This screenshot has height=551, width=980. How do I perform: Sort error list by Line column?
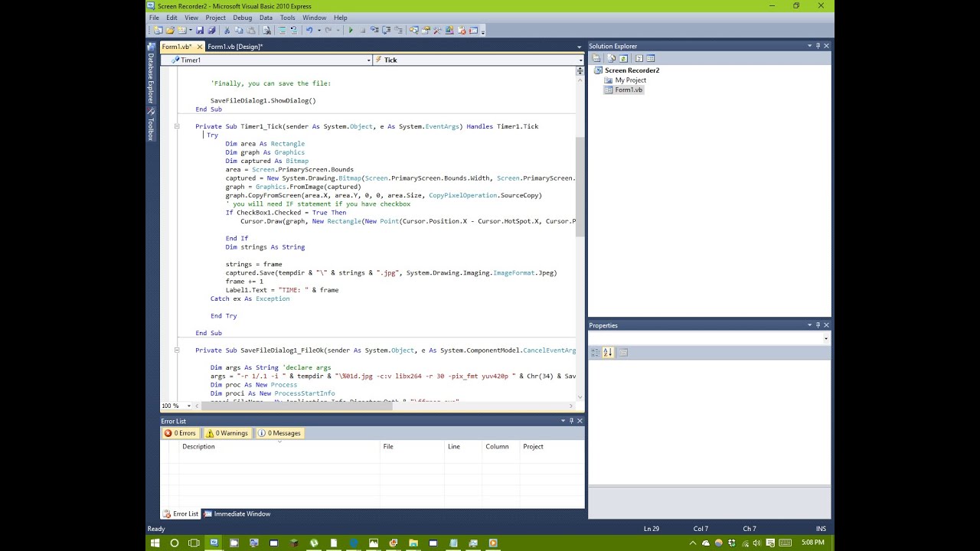pyautogui.click(x=463, y=447)
